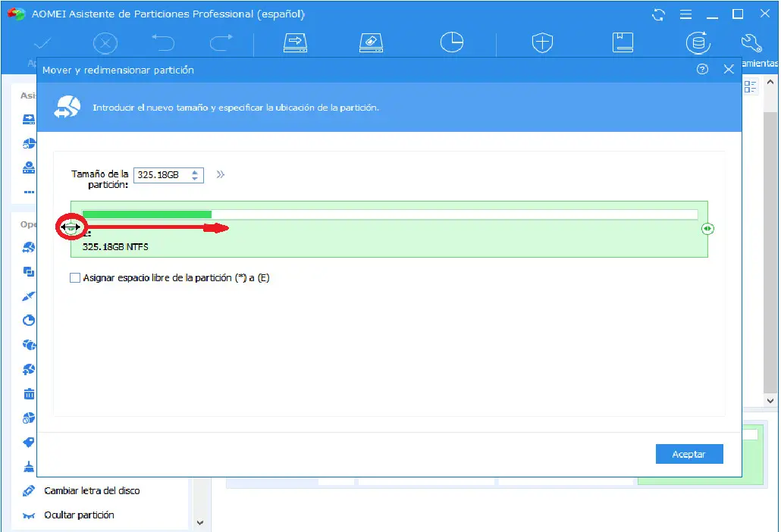781x532 pixels.
Task: Click the help question-mark icon in dialog
Action: pos(702,69)
